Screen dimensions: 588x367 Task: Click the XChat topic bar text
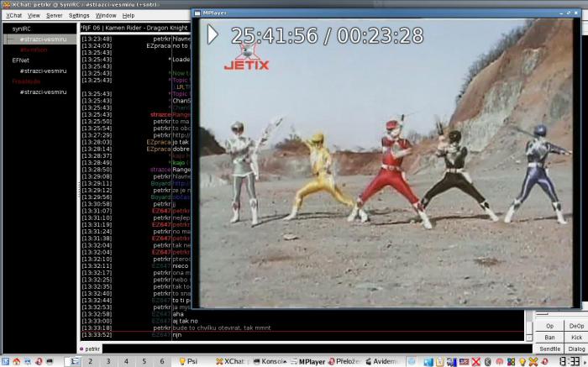coord(135,28)
